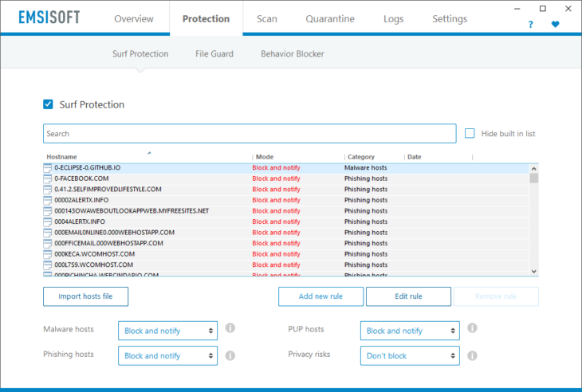Select the 0-FACEBOOK.COM hostname

click(81, 178)
